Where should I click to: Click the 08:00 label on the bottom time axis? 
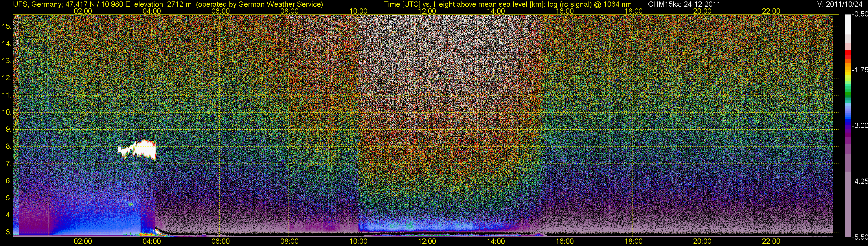click(x=289, y=241)
